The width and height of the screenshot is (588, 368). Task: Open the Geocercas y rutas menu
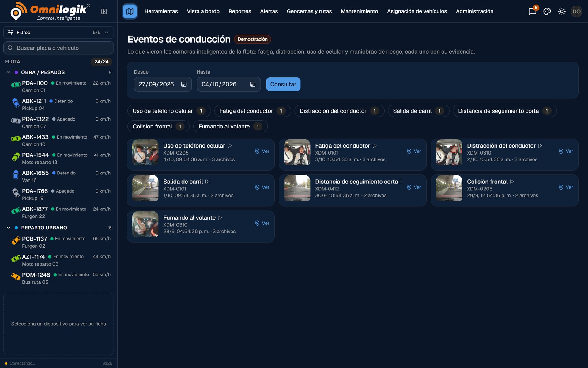coord(309,11)
